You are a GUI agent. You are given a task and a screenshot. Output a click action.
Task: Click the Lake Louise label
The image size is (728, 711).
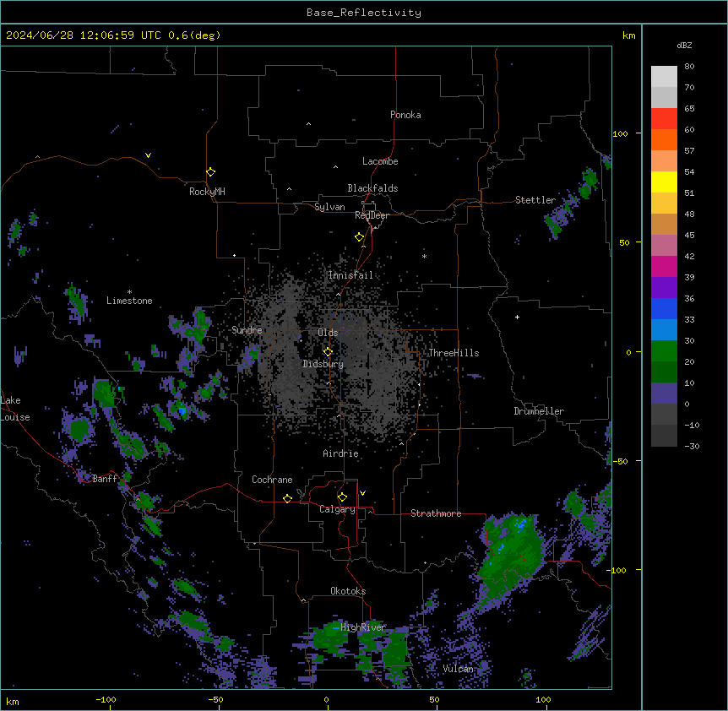[x=15, y=409]
